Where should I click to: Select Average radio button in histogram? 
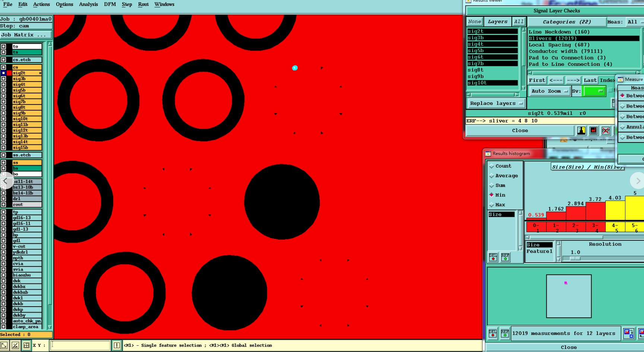point(492,176)
